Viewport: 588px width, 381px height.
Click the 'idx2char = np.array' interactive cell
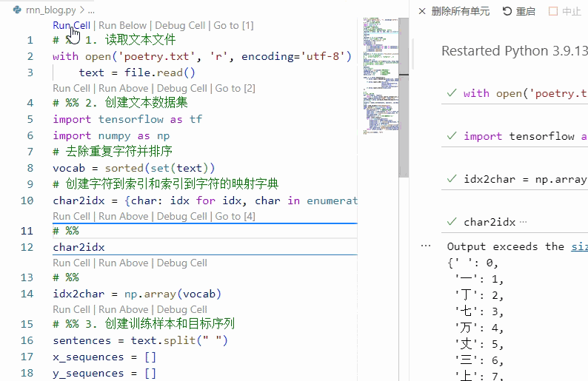tap(515, 179)
